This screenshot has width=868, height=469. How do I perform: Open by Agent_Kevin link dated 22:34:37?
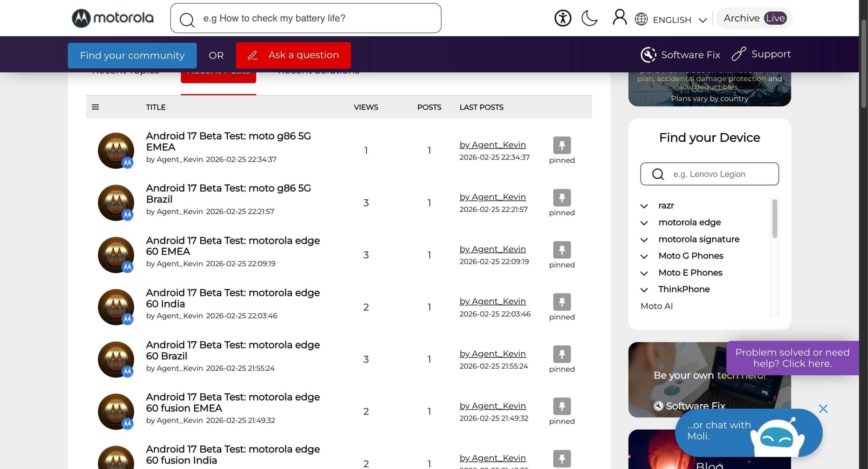pyautogui.click(x=493, y=145)
